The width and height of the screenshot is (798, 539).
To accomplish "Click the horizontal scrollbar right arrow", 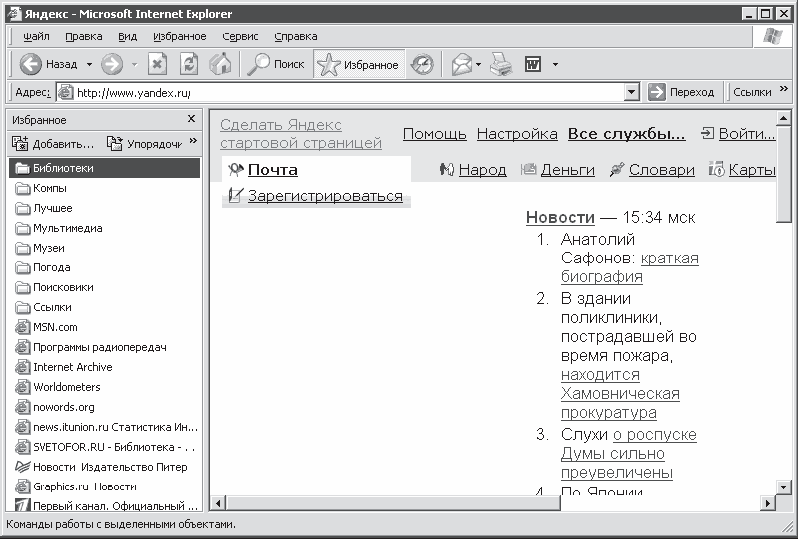I will (768, 503).
